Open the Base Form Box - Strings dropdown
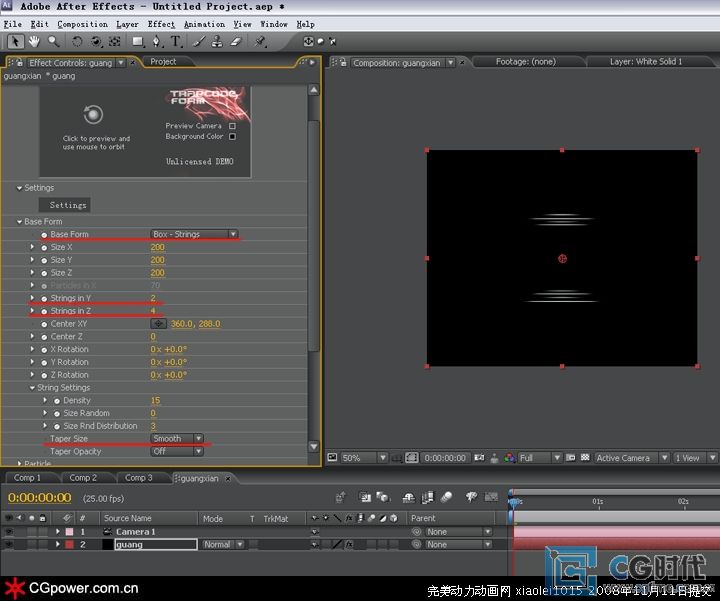Viewport: 720px width, 601px height. point(194,234)
